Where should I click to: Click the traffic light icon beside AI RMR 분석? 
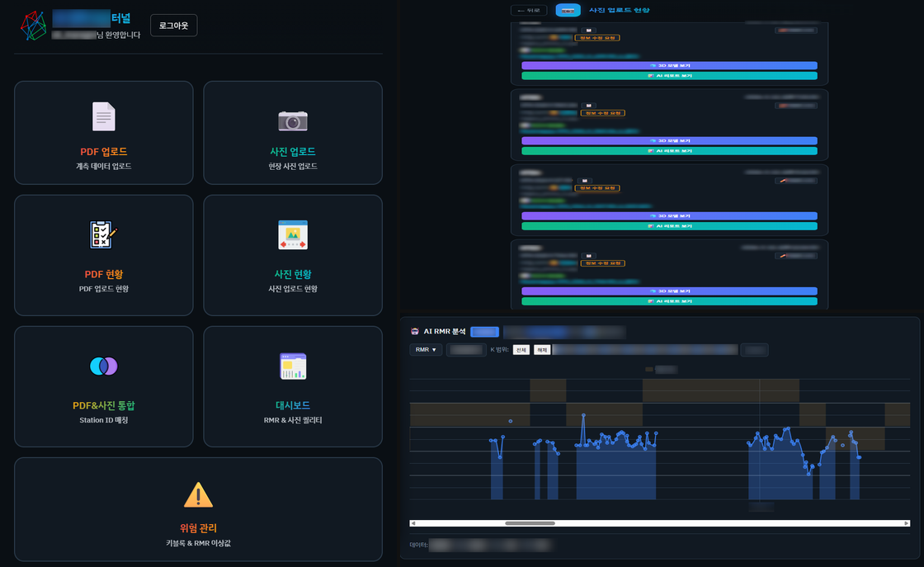pyautogui.click(x=413, y=332)
